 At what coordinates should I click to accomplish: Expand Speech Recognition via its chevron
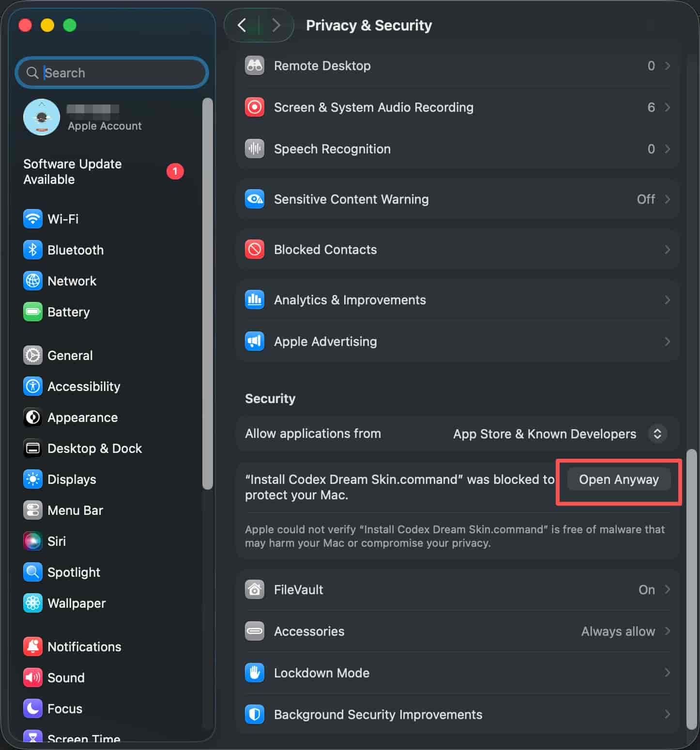[x=668, y=149]
